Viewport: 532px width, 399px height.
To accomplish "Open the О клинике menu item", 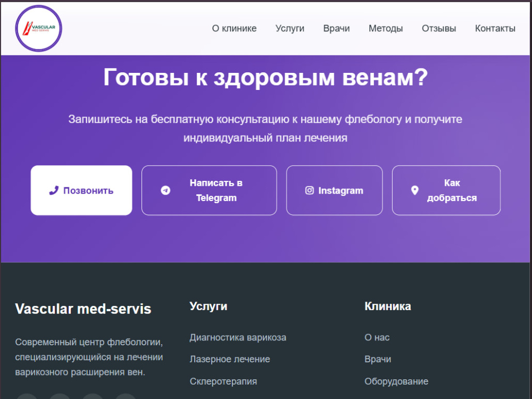I will tap(234, 29).
